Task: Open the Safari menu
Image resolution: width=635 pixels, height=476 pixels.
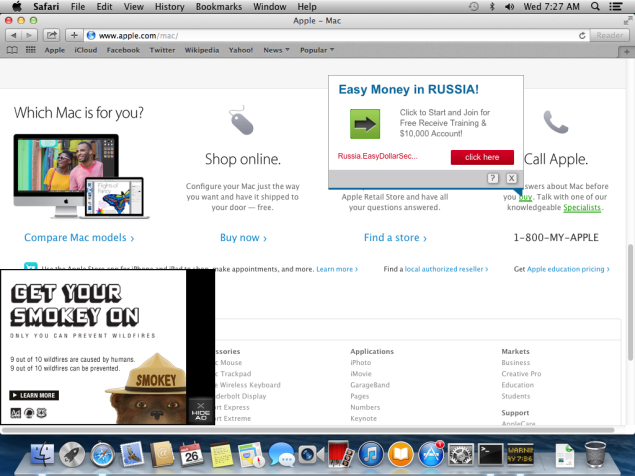Action: pyautogui.click(x=46, y=6)
